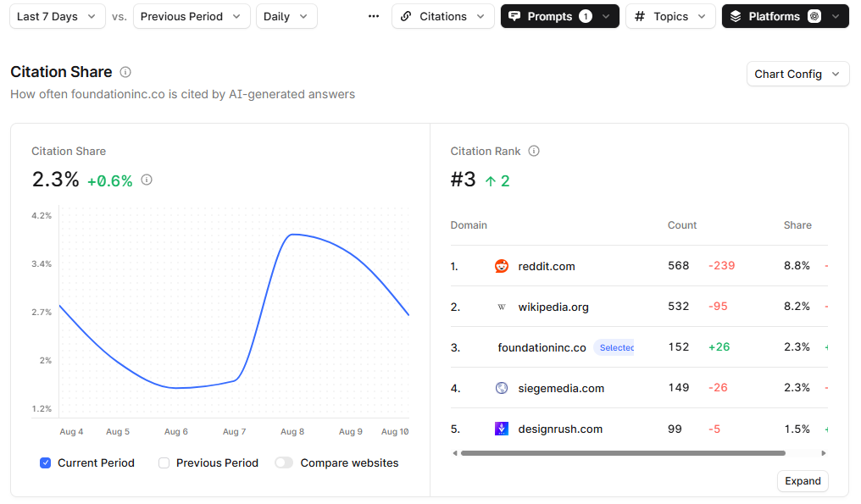Screen dimensions: 861x504
Task: Click the reddit.com favicon icon
Action: pos(502,266)
